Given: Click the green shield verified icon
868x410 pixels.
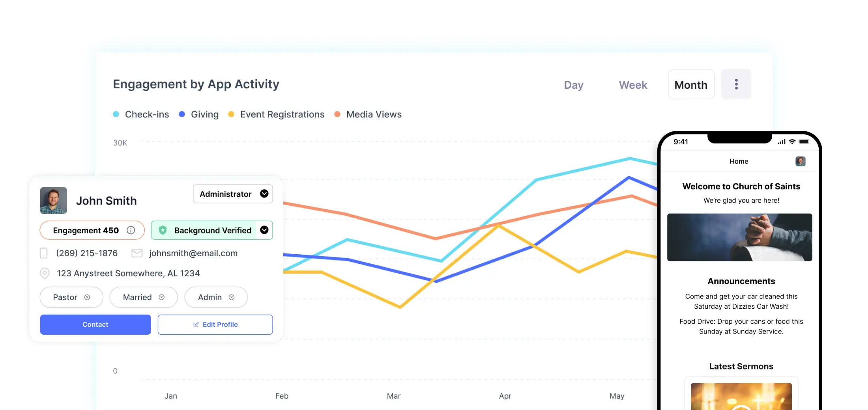Looking at the screenshot, I should (163, 230).
